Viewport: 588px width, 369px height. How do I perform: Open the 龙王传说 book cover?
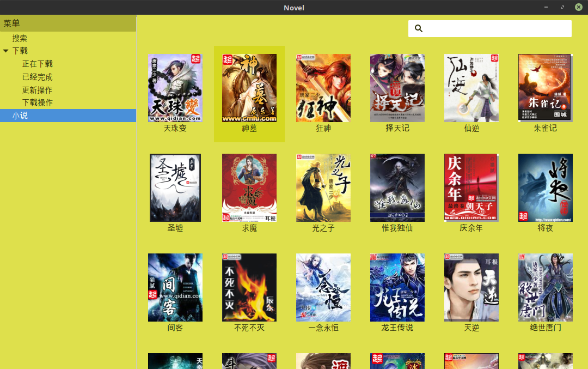pyautogui.click(x=397, y=288)
